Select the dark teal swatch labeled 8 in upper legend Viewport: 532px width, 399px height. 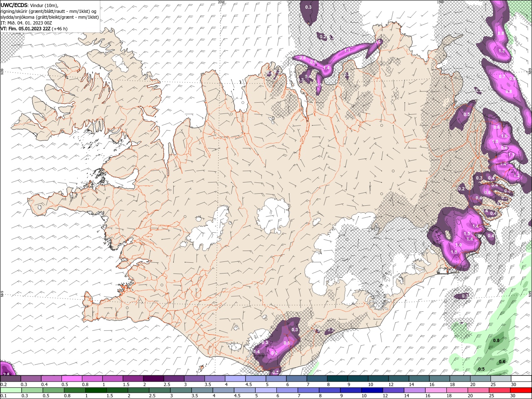337,379
